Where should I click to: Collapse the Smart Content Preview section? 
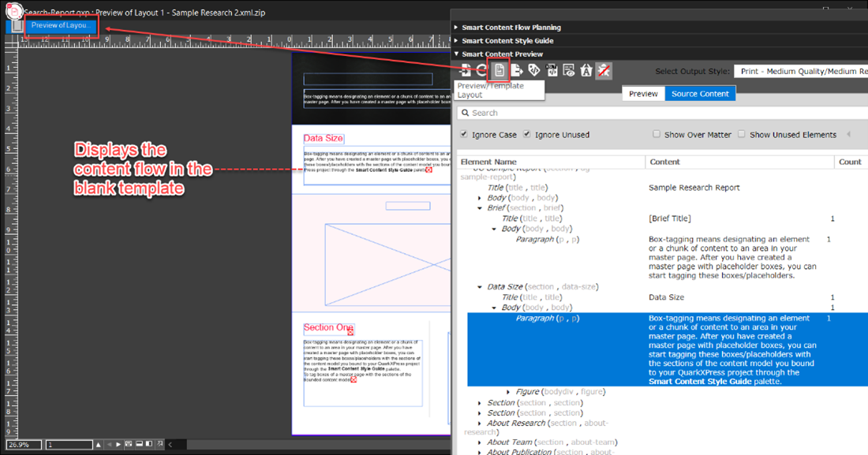tap(456, 54)
